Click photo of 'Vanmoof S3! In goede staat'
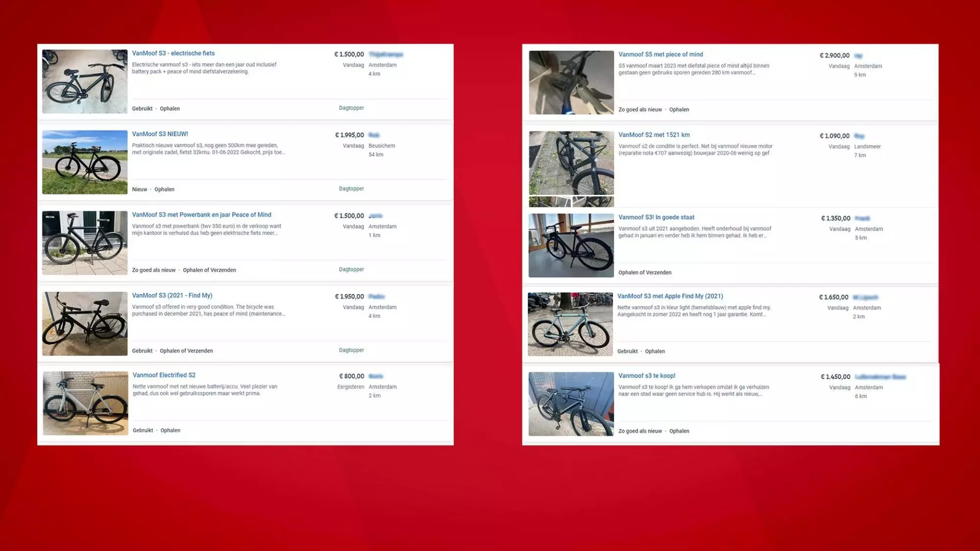Screen dimensions: 980x551 [571, 245]
